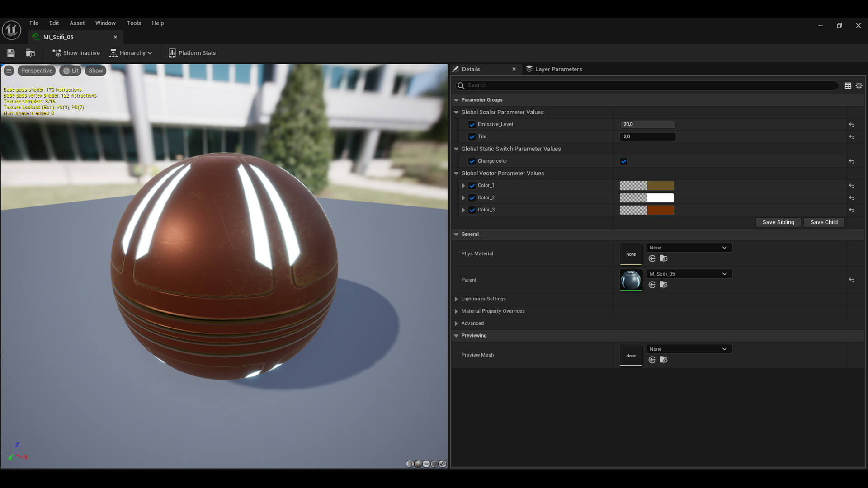Open Platform Stats panel
This screenshot has height=488, width=868.
click(192, 53)
